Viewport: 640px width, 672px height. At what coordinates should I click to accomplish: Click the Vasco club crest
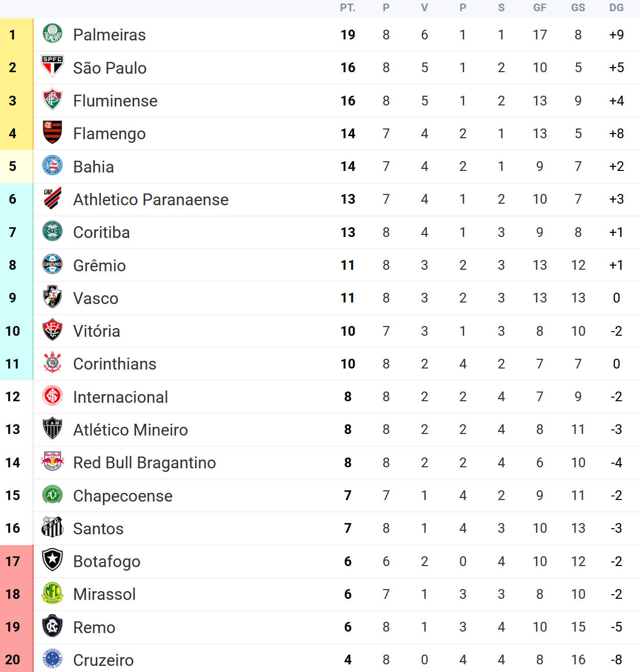(52, 297)
